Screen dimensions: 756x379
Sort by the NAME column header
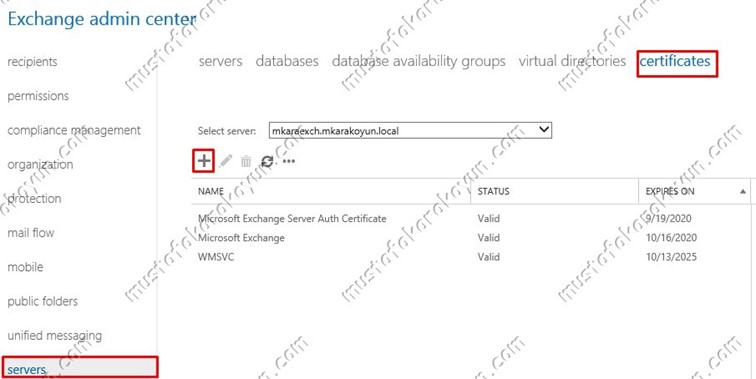(331, 191)
